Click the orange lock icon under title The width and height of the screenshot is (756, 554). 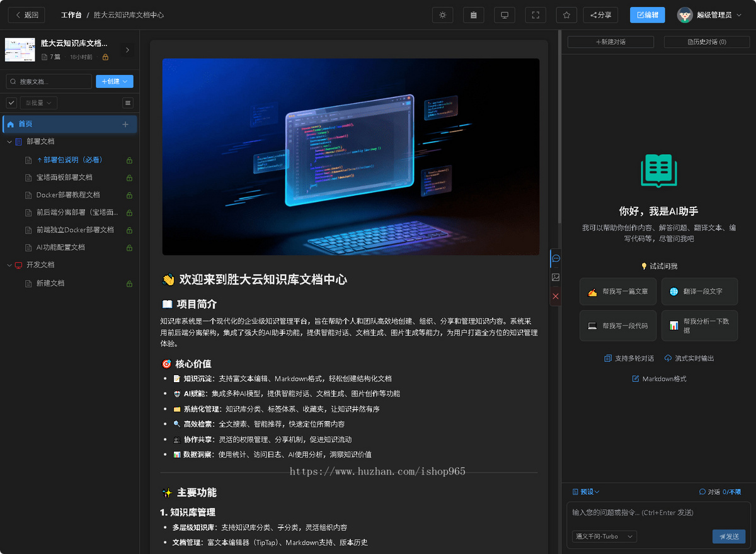point(105,57)
